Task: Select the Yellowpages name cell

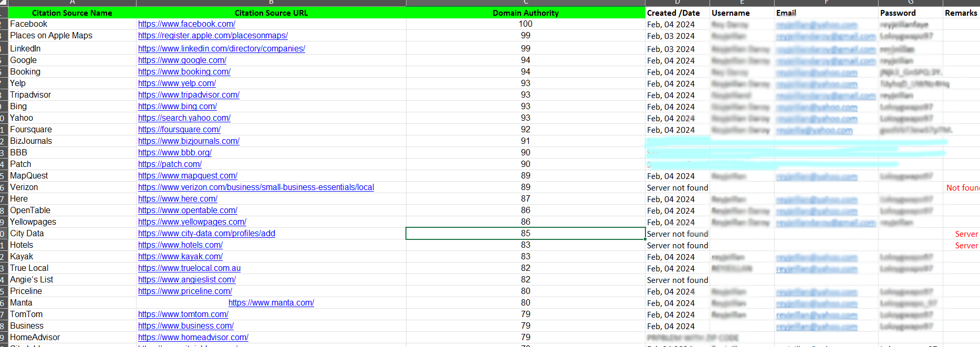Action: pyautogui.click(x=72, y=222)
